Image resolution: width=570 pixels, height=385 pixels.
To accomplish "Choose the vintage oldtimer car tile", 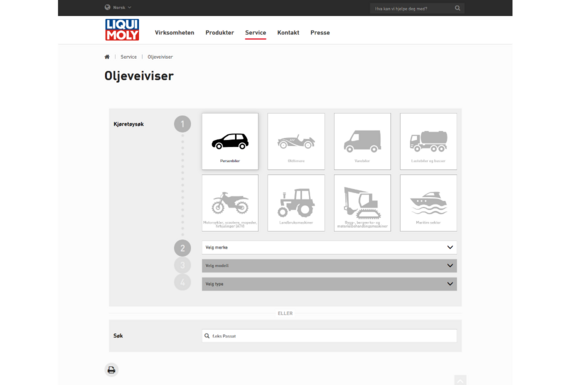I will pyautogui.click(x=296, y=141).
